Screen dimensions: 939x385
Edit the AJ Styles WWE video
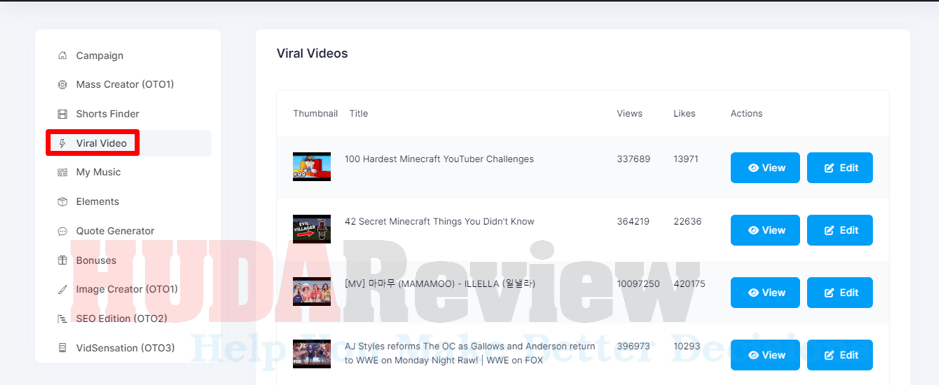(840, 355)
